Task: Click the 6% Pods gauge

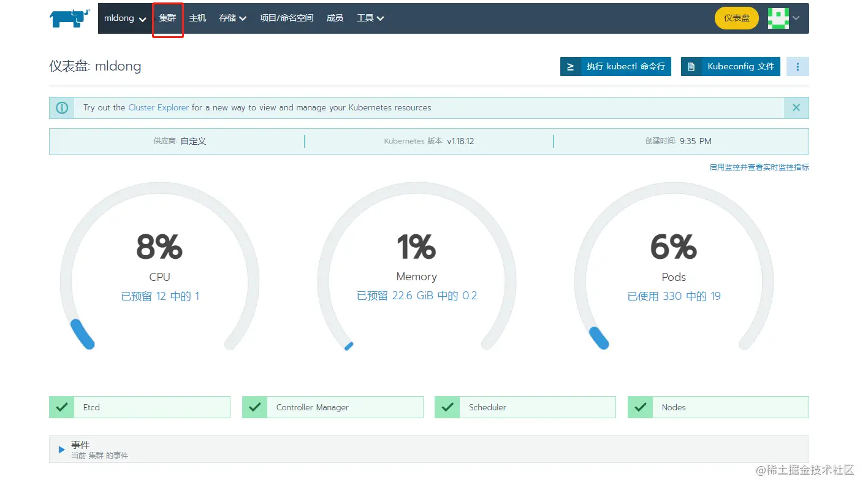Action: tap(674, 267)
